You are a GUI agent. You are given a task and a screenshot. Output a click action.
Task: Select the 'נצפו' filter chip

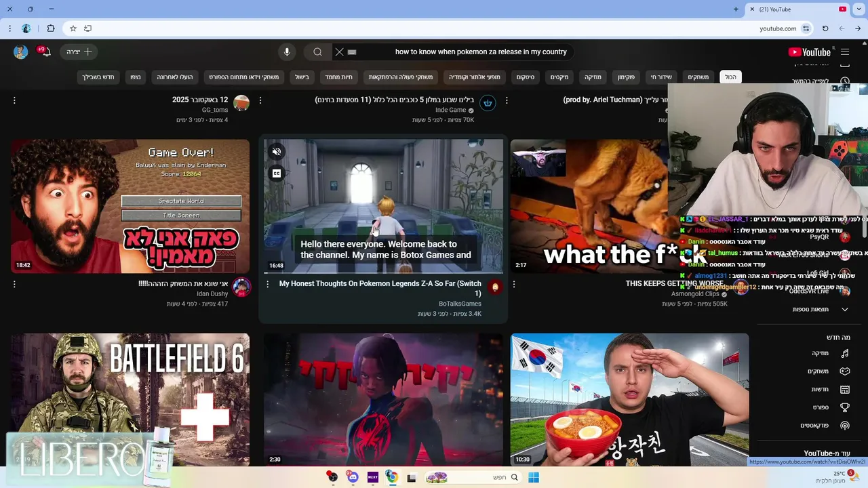coord(136,77)
